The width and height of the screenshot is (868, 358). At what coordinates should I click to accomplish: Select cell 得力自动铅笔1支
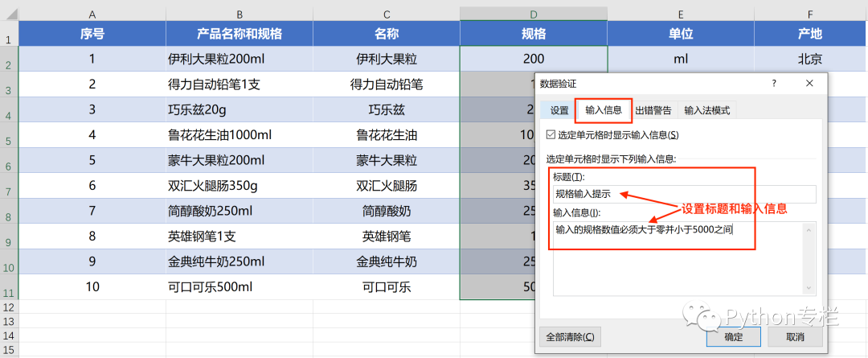click(x=240, y=84)
